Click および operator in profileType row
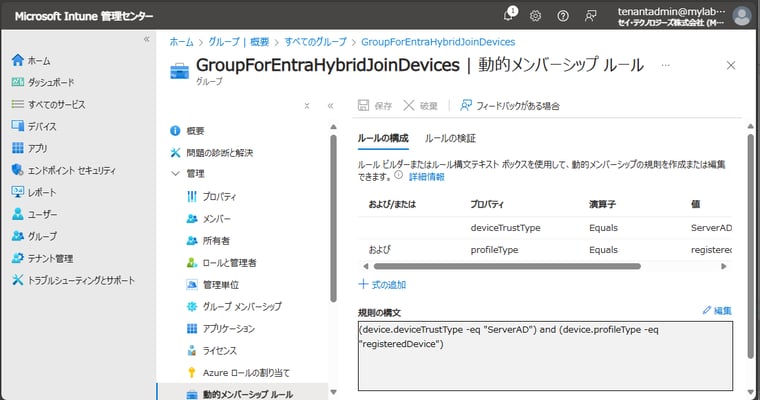The width and height of the screenshot is (760, 400). tap(380, 250)
